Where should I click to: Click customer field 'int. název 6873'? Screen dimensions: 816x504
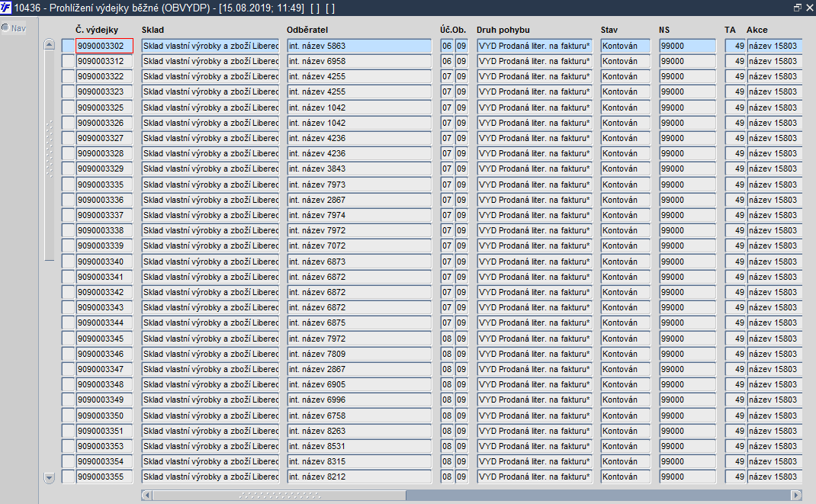point(359,262)
